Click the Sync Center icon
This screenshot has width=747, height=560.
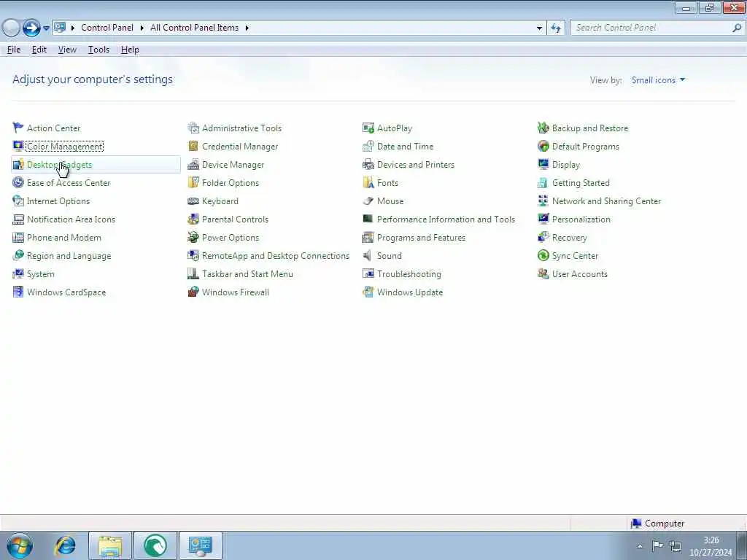pos(543,255)
